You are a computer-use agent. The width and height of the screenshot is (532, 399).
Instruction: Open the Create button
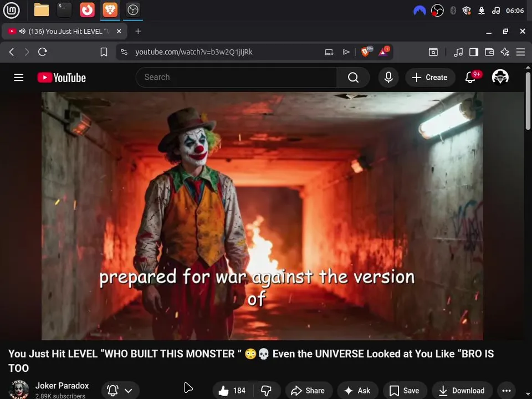[x=429, y=78]
